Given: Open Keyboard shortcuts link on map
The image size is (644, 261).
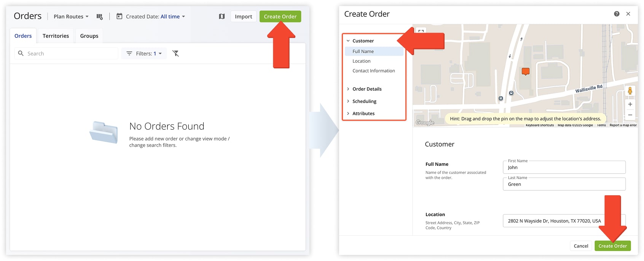Looking at the screenshot, I should [x=540, y=125].
